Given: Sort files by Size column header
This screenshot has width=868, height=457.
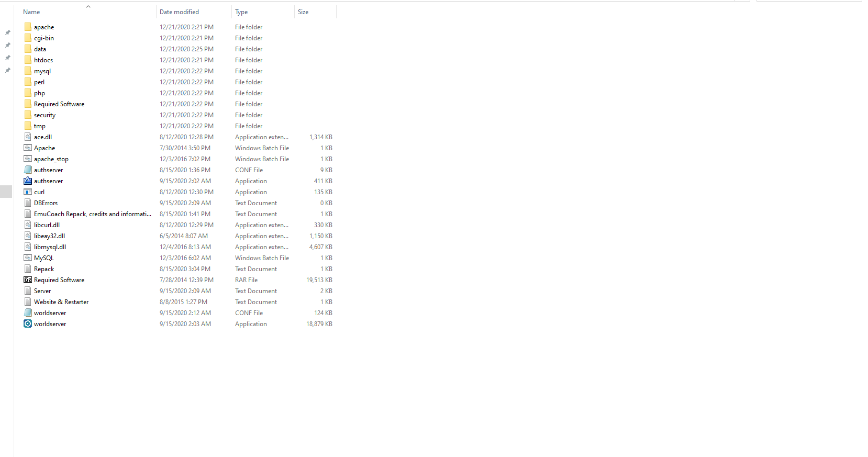Looking at the screenshot, I should tap(303, 12).
